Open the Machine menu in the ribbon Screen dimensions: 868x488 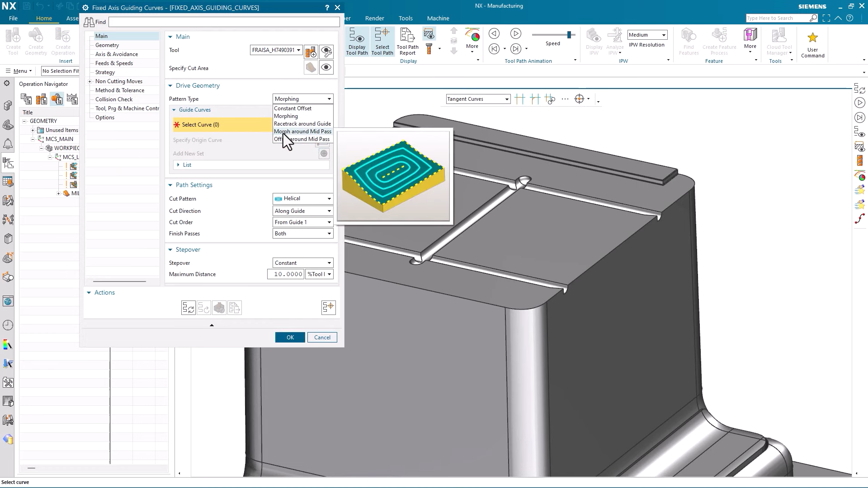tap(437, 18)
